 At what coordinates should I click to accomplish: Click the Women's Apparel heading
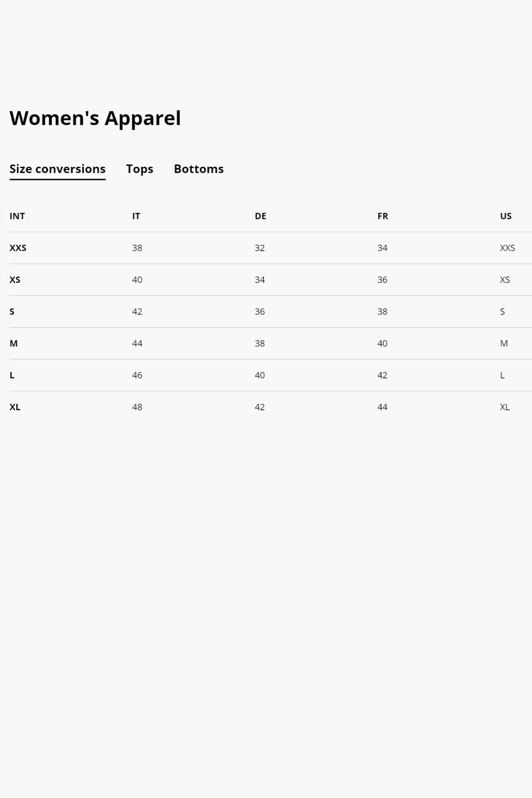click(95, 118)
